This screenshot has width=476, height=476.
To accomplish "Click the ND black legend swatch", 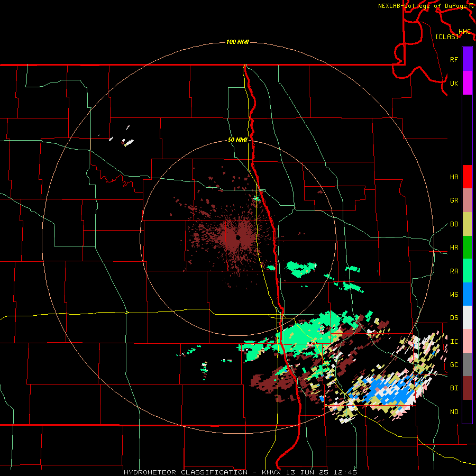I will pyautogui.click(x=467, y=411).
